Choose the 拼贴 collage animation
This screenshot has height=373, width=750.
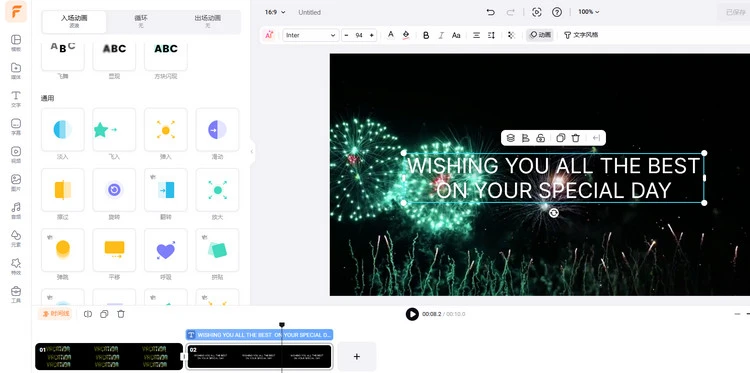click(217, 250)
